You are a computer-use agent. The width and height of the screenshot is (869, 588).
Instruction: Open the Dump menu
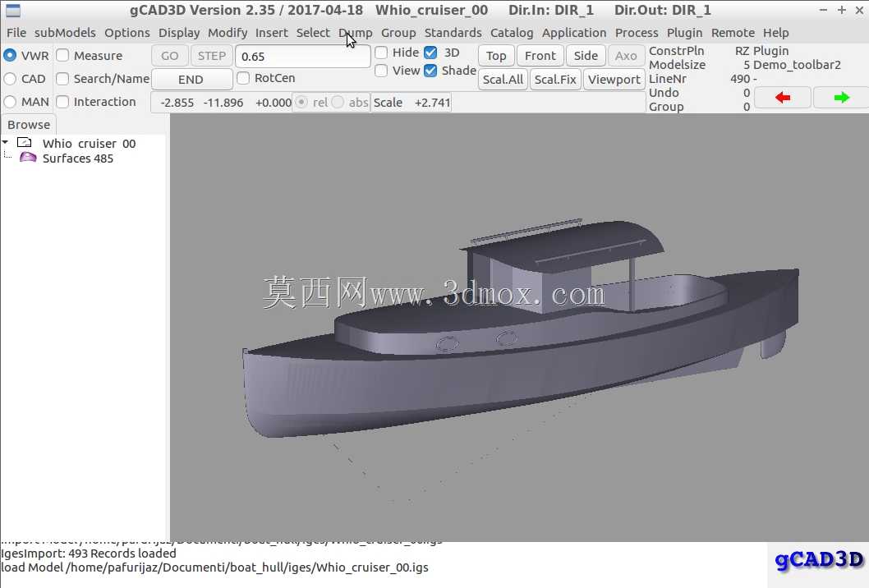click(x=356, y=33)
